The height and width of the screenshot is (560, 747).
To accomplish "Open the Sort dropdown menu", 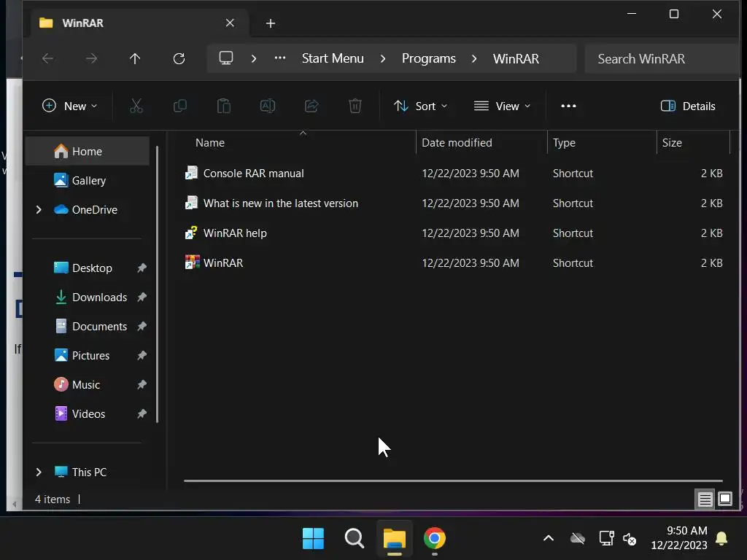I will pos(421,106).
